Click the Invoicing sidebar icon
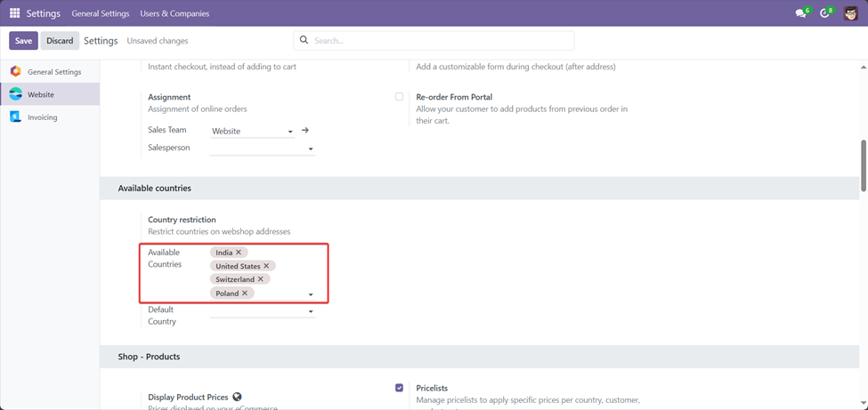The width and height of the screenshot is (868, 410). (15, 117)
